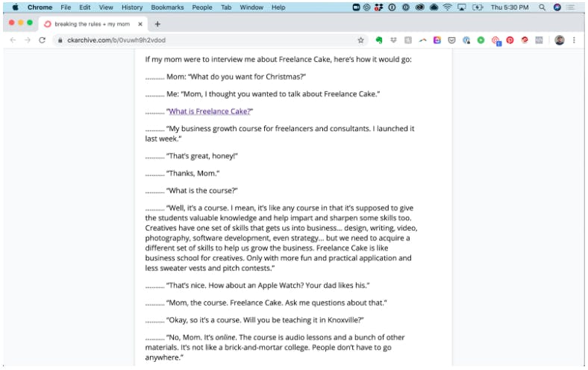The height and width of the screenshot is (370, 588).
Task: Open the 'What is Freelance Cake?' link
Action: coord(209,111)
